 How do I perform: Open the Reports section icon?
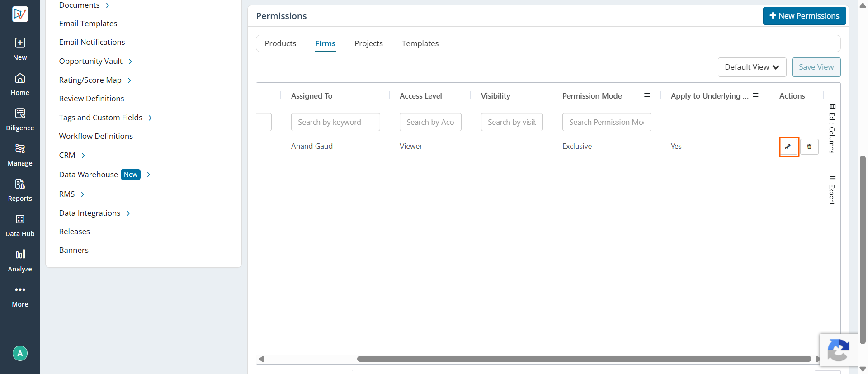tap(20, 184)
